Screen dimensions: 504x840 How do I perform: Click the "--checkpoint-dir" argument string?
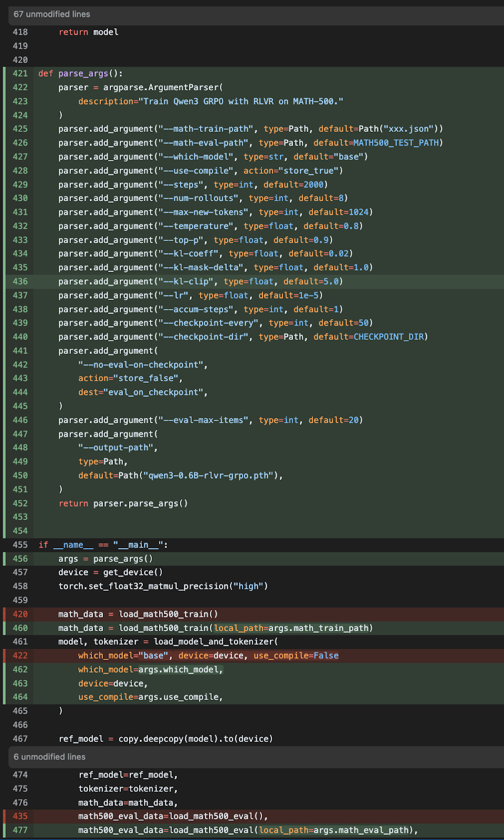(203, 337)
